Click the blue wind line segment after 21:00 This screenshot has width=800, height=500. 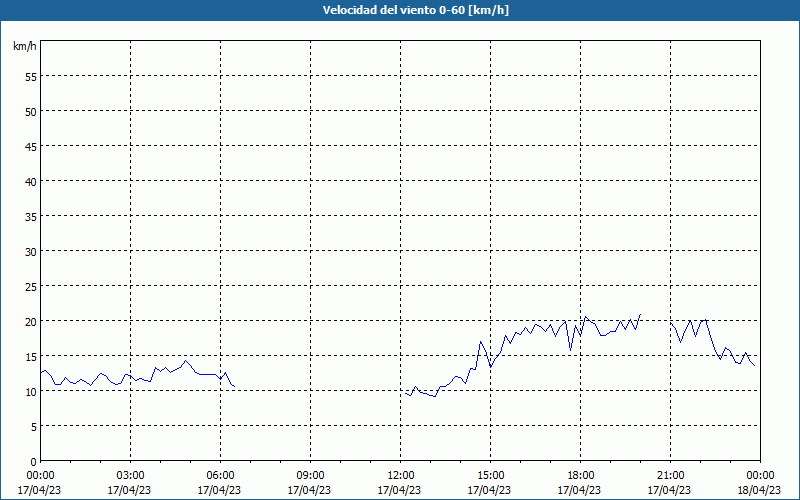[712, 342]
